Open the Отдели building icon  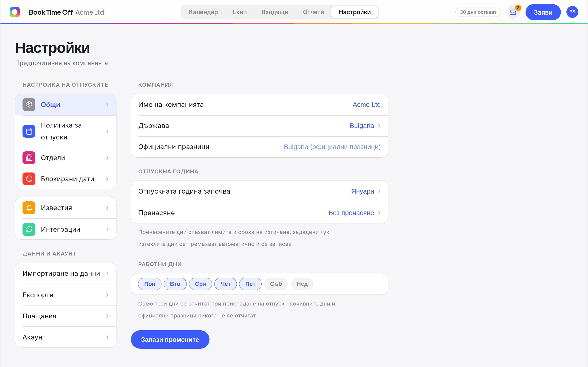click(29, 158)
